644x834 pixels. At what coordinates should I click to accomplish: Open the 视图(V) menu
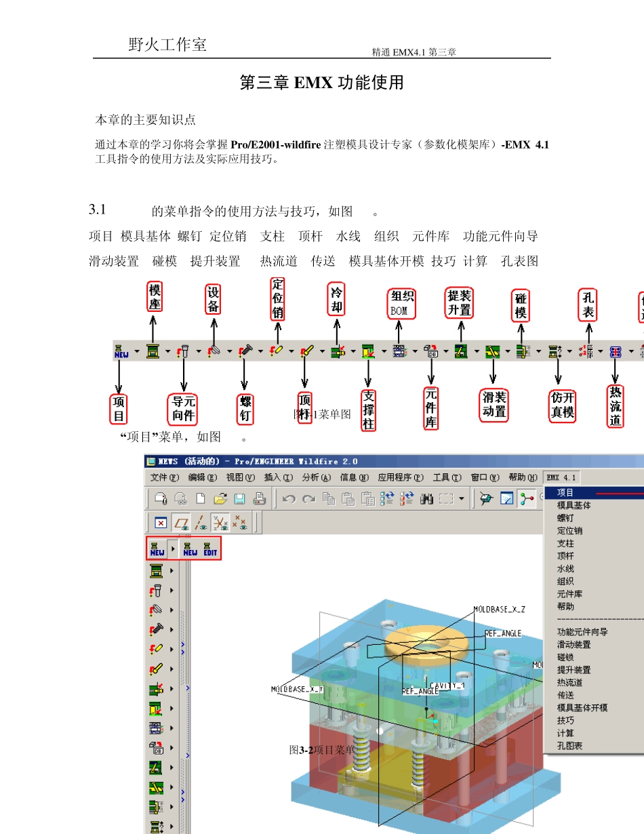(x=241, y=477)
